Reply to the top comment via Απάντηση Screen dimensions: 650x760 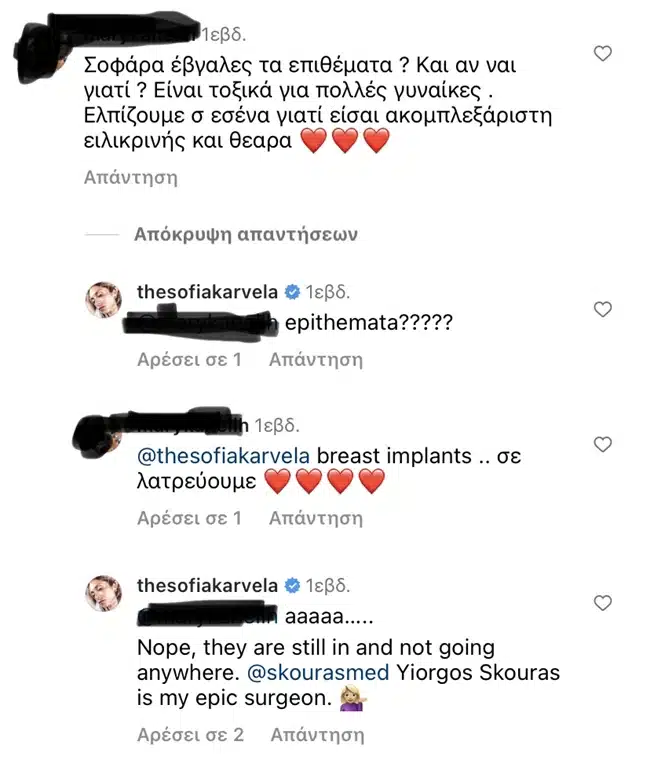tap(130, 178)
